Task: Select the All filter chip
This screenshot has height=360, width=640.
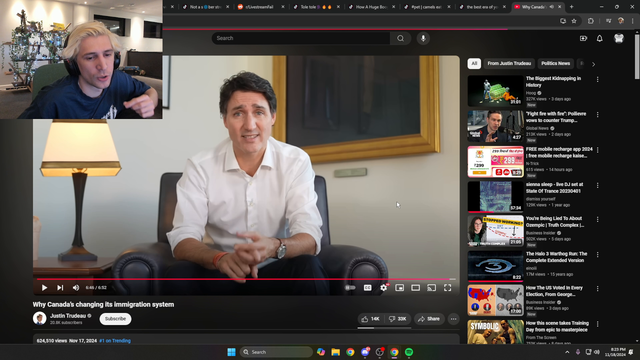Action: [x=474, y=63]
